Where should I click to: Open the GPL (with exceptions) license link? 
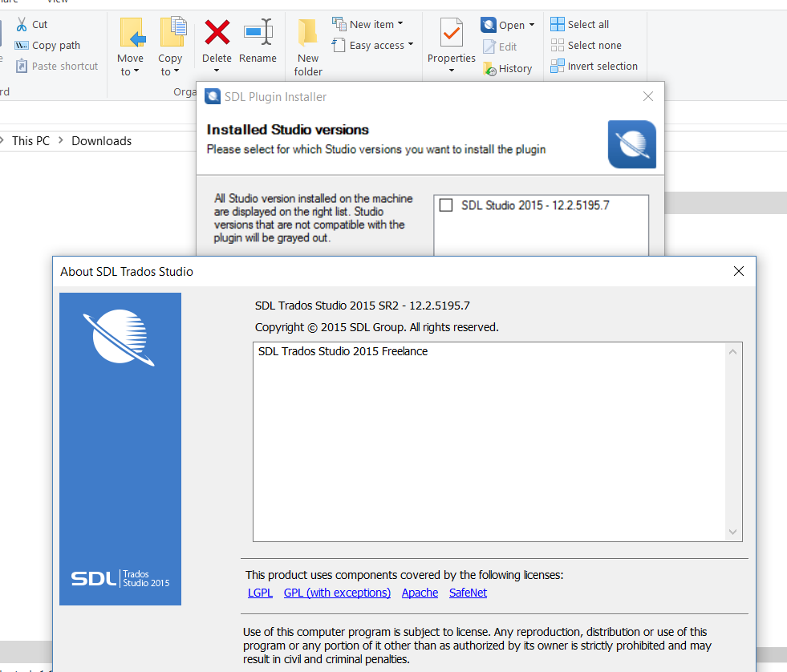[x=337, y=593]
